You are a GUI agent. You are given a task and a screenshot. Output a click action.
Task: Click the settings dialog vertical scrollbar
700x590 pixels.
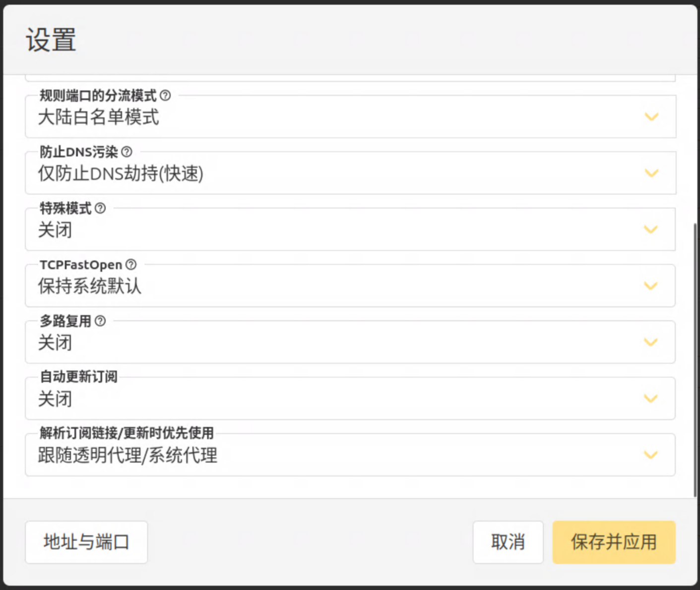(x=695, y=359)
